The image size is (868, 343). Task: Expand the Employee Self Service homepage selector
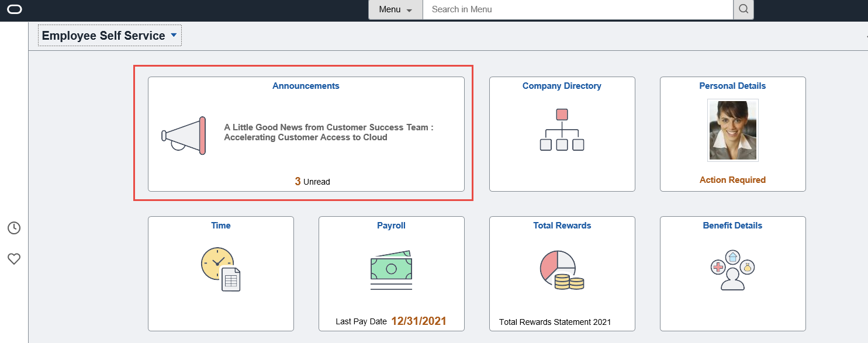110,36
